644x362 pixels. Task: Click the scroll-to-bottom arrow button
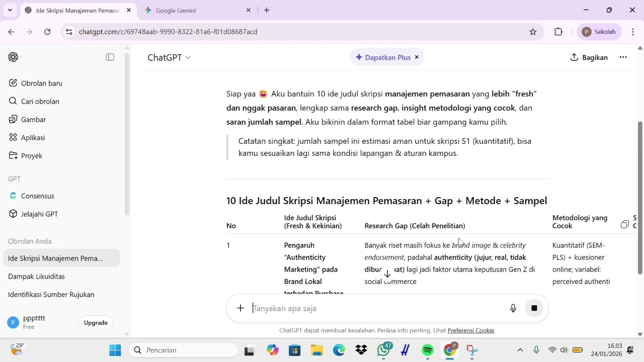387,274
